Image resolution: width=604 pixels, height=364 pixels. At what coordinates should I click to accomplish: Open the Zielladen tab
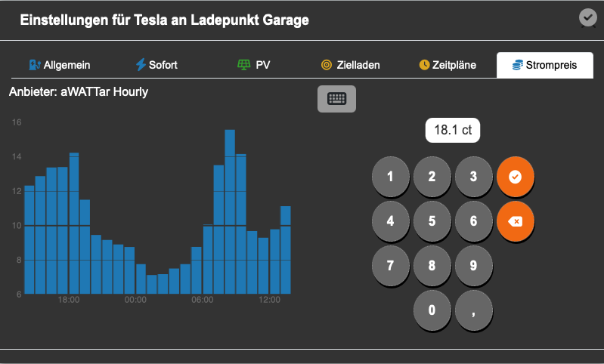point(351,65)
